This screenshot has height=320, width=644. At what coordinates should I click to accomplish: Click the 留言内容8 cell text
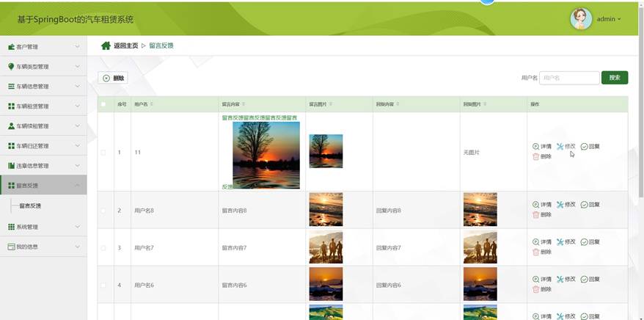tap(234, 211)
